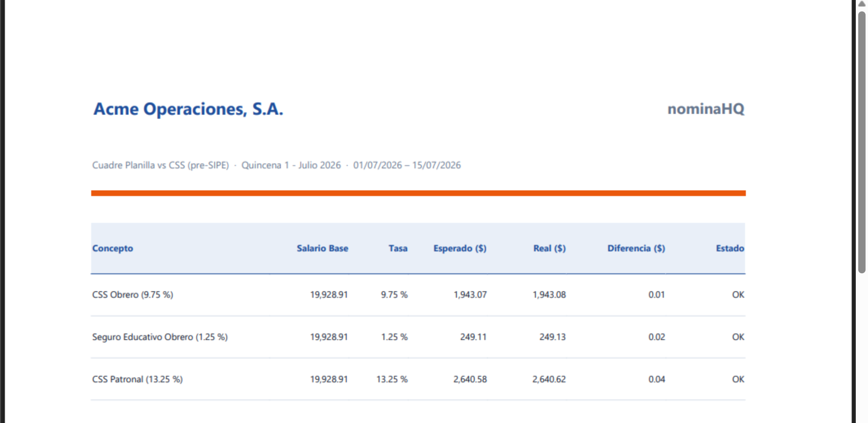Click the Quincena 1 - Julio 2026 text
The width and height of the screenshot is (868, 423).
tap(291, 165)
